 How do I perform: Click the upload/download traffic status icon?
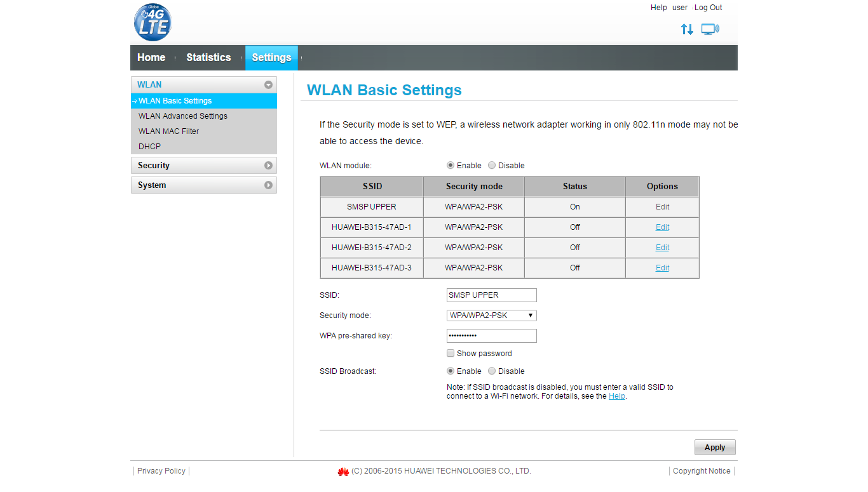coord(687,29)
